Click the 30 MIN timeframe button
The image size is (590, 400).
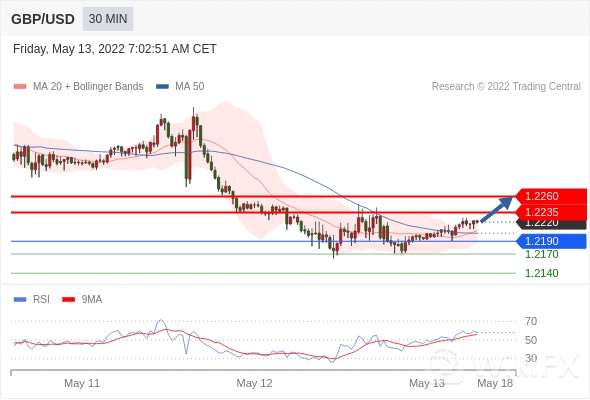coord(108,19)
